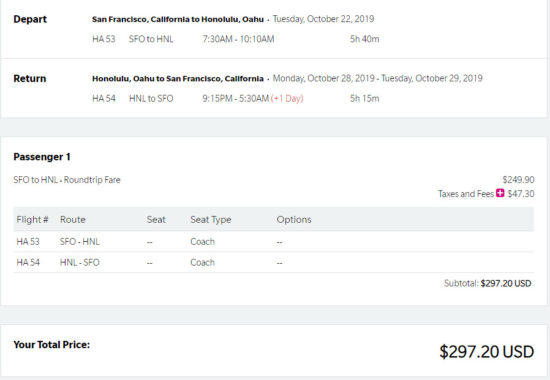
Task: Select the HA 54 return flight row
Action: point(235,98)
